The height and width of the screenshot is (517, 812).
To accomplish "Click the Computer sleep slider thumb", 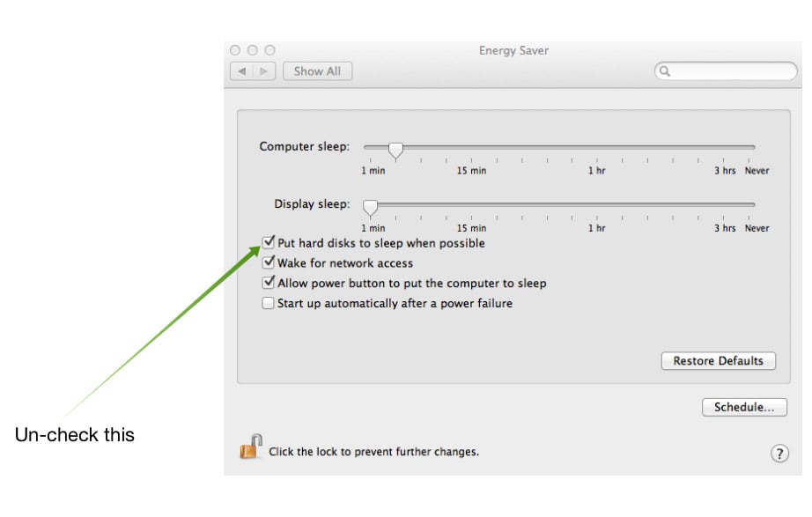I will pos(395,150).
